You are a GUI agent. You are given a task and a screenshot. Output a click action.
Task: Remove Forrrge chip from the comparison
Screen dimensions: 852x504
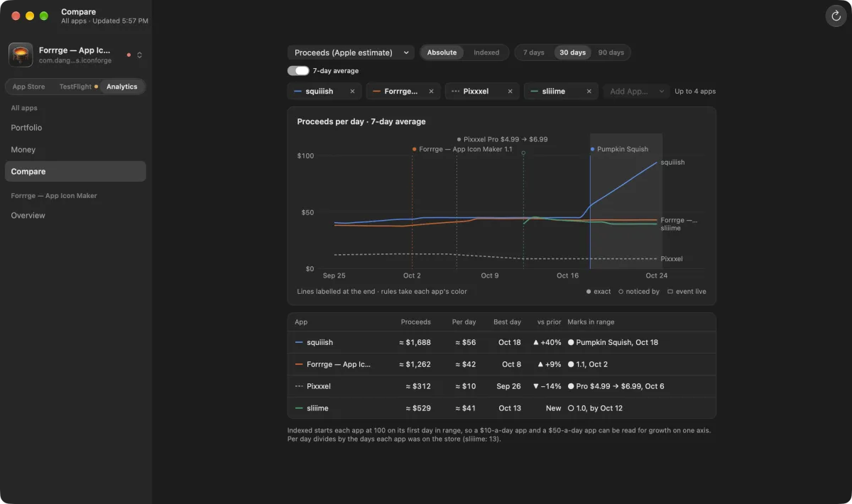tap(432, 91)
